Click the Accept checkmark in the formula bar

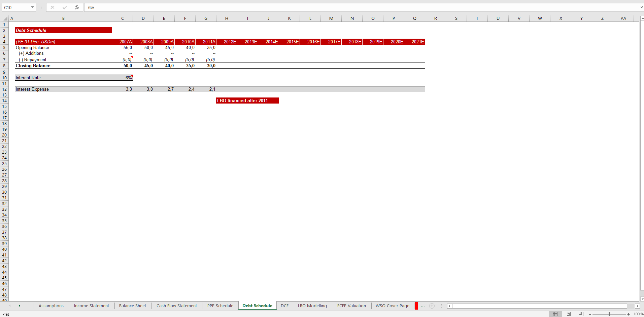65,7
